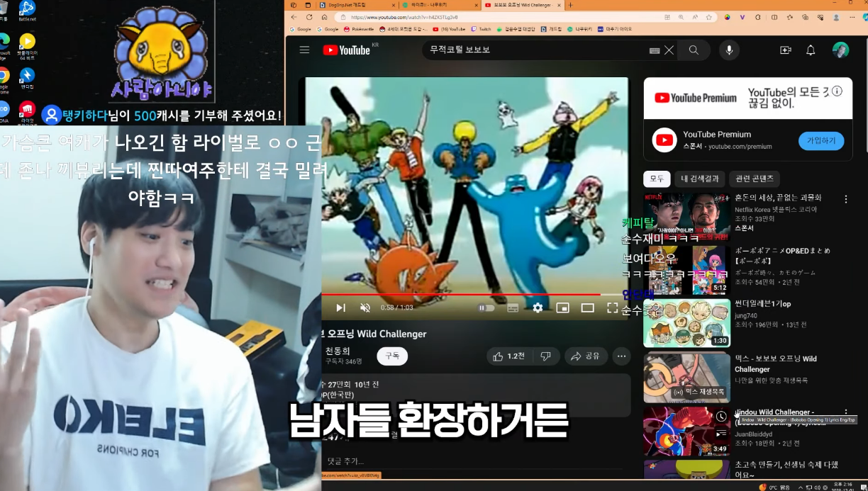This screenshot has width=868, height=491.
Task: Click the 댓글 추가 comment field
Action: coord(345,461)
